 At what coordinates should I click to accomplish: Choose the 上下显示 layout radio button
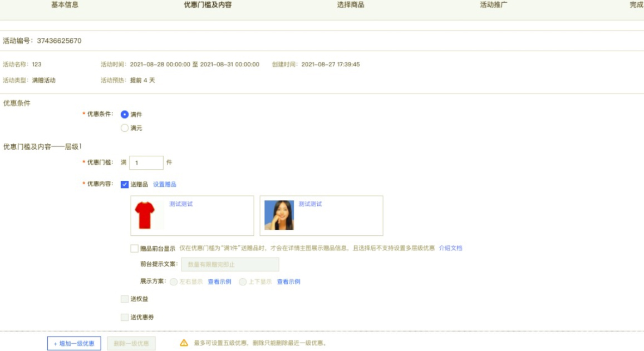click(243, 282)
